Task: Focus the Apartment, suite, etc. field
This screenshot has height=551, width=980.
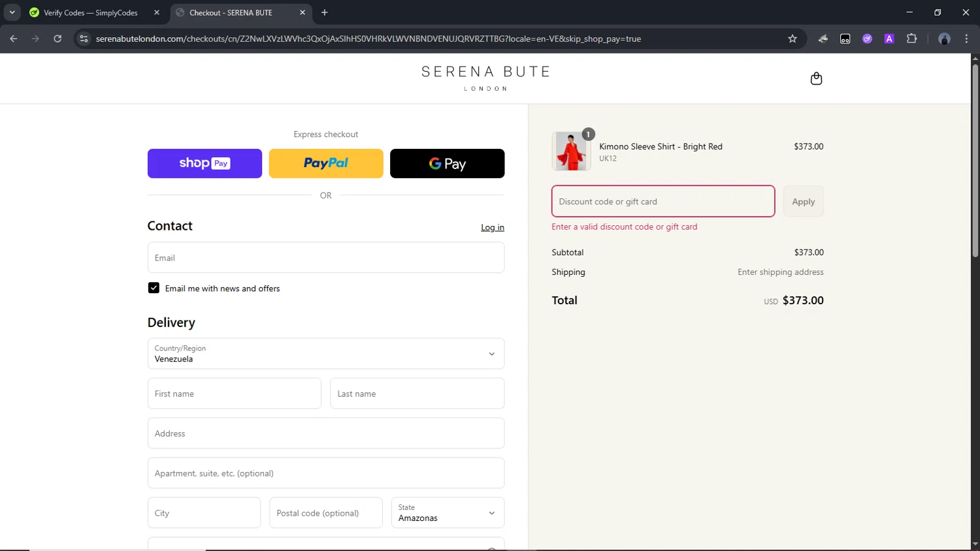Action: tap(326, 473)
